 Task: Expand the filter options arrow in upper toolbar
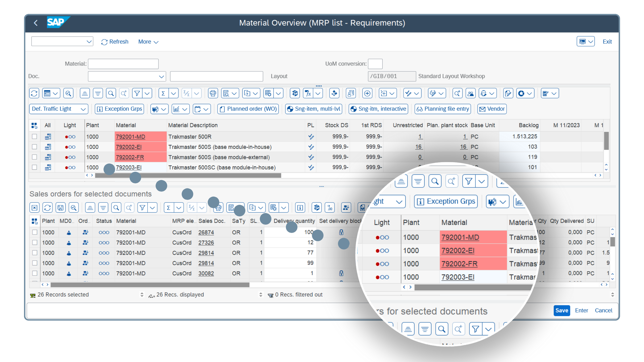click(147, 94)
